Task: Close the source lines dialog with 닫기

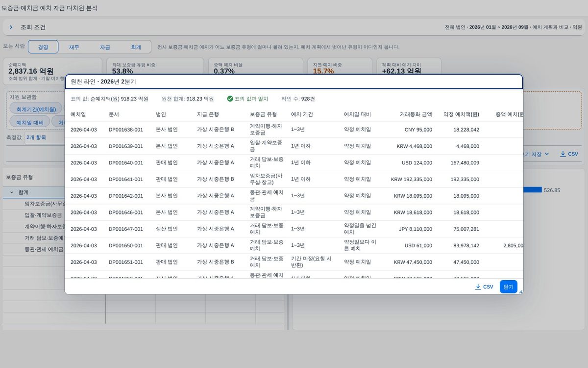Action: (x=508, y=287)
